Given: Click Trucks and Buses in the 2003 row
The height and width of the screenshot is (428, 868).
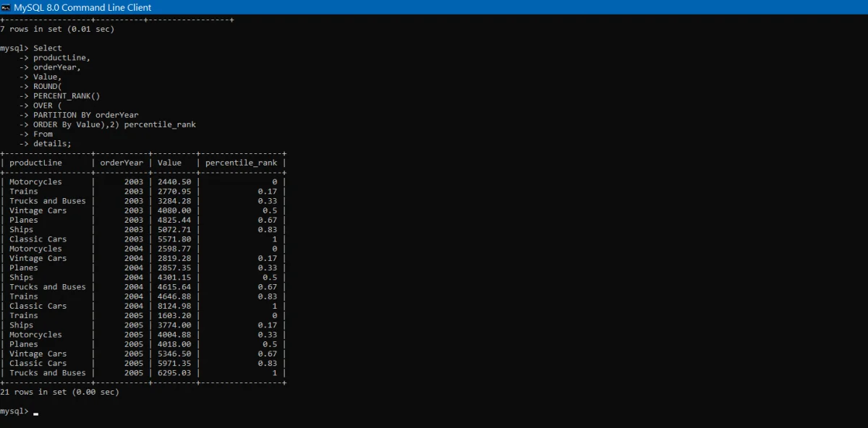Looking at the screenshot, I should pyautogui.click(x=47, y=201).
